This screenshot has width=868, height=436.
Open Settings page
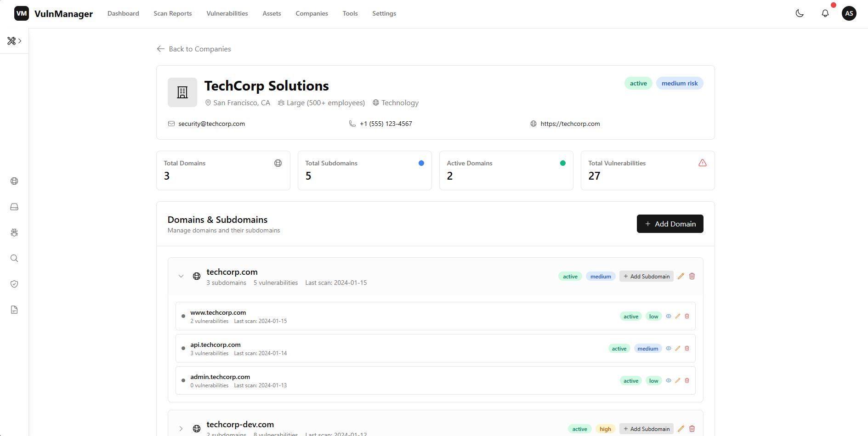[x=384, y=13]
